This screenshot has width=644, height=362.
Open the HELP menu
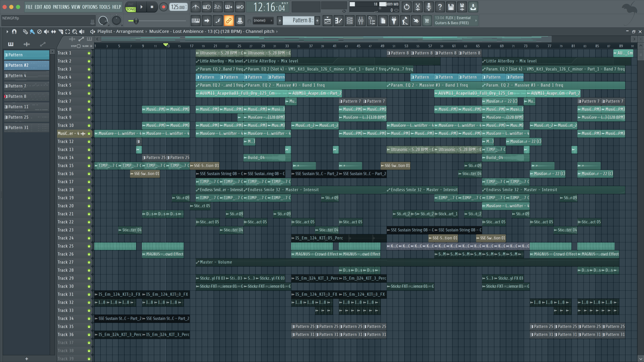point(116,7)
